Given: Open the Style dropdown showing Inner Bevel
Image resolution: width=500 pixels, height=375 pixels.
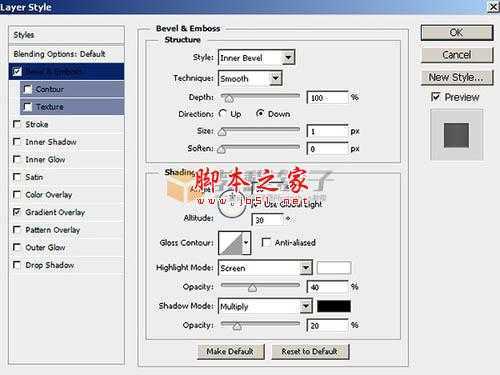Looking at the screenshot, I should point(256,58).
